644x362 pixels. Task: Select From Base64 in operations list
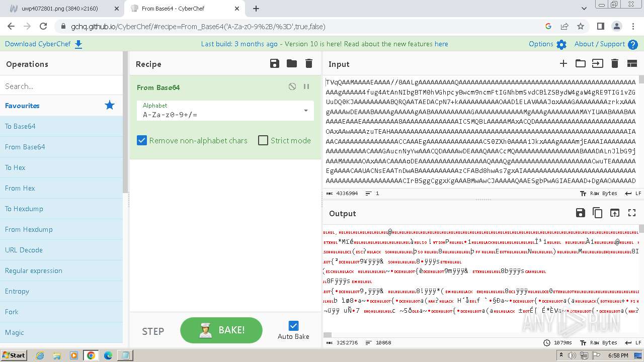tap(61, 147)
